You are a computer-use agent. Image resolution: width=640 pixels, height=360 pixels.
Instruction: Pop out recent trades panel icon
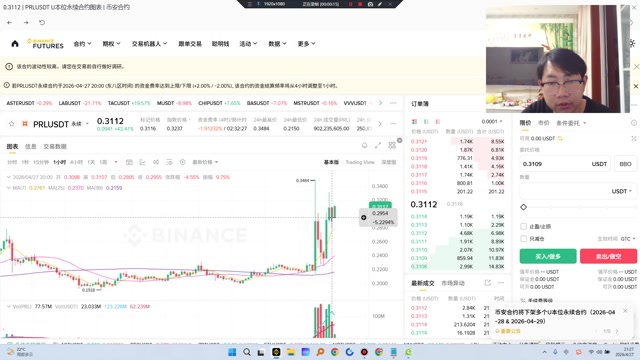(x=487, y=283)
